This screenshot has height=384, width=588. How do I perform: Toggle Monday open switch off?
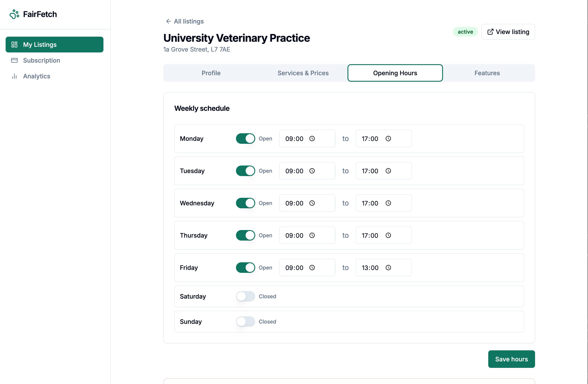coord(245,139)
